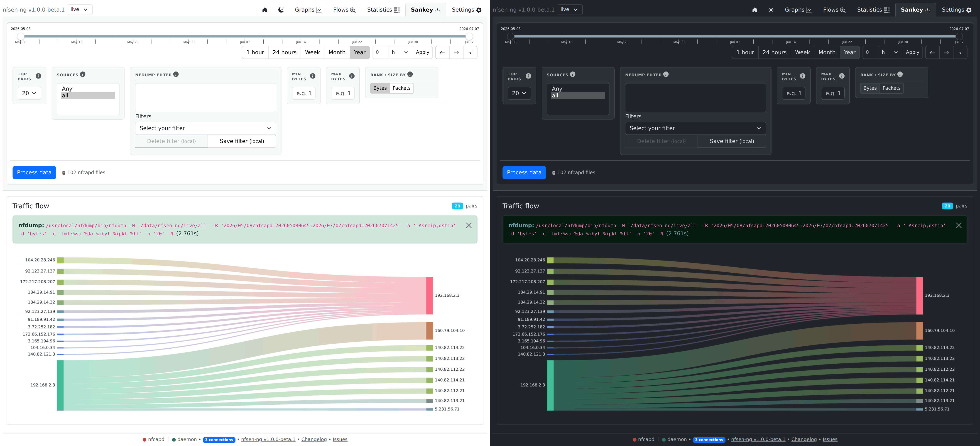Step time range backward with left arrow
Screen dimensions: 980x446
pyautogui.click(x=442, y=52)
